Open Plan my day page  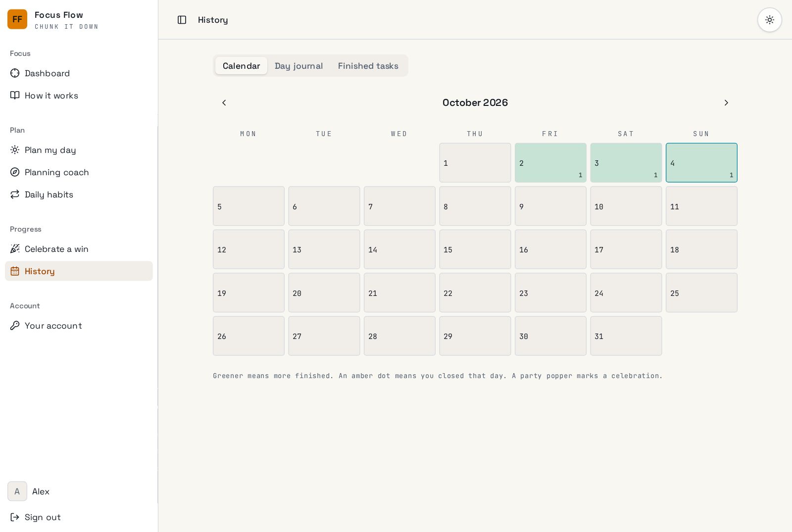pos(79,150)
